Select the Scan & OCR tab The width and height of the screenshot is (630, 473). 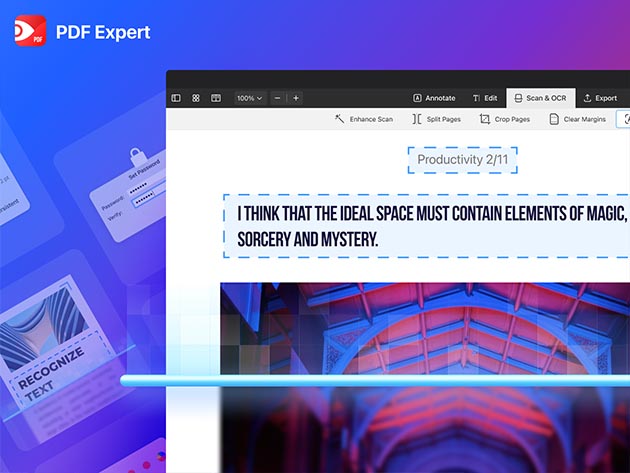pos(541,98)
